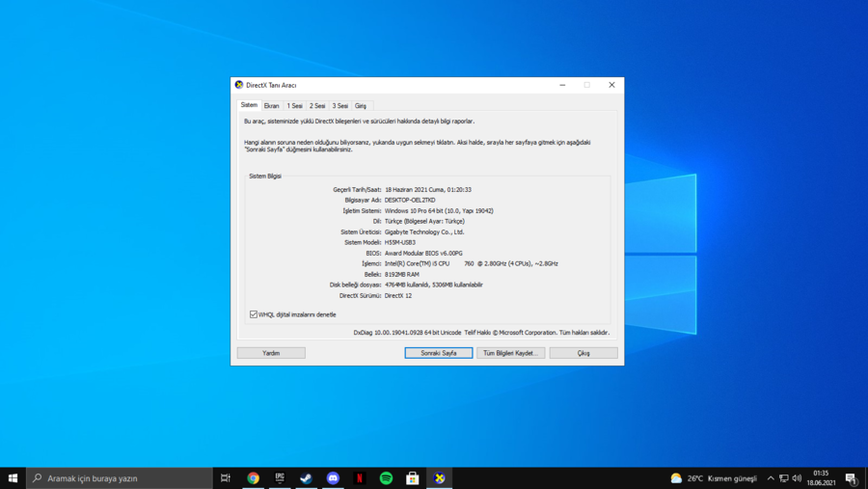Click the DirectX taskbar icon
This screenshot has height=489, width=868.
[x=439, y=478]
